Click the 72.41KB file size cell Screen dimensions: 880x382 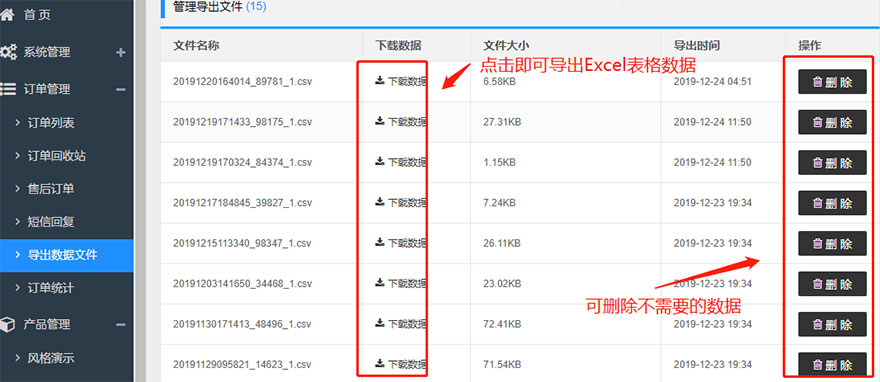[x=502, y=324]
